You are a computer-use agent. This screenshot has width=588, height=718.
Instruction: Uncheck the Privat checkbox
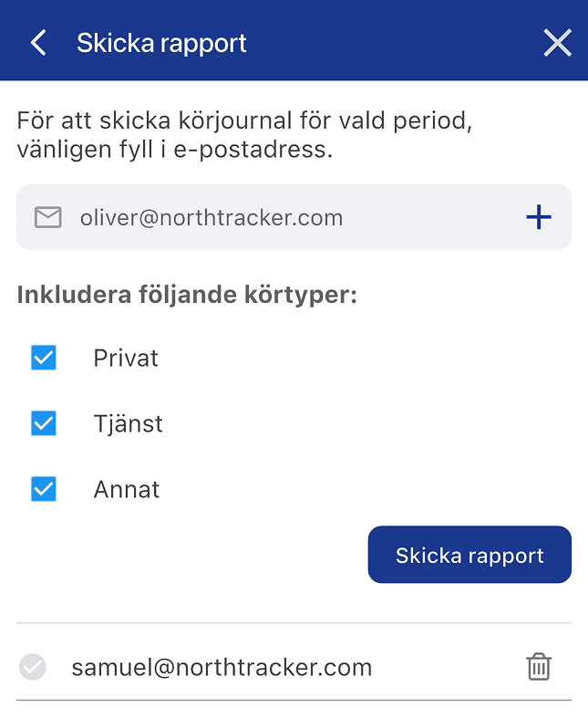tap(44, 358)
